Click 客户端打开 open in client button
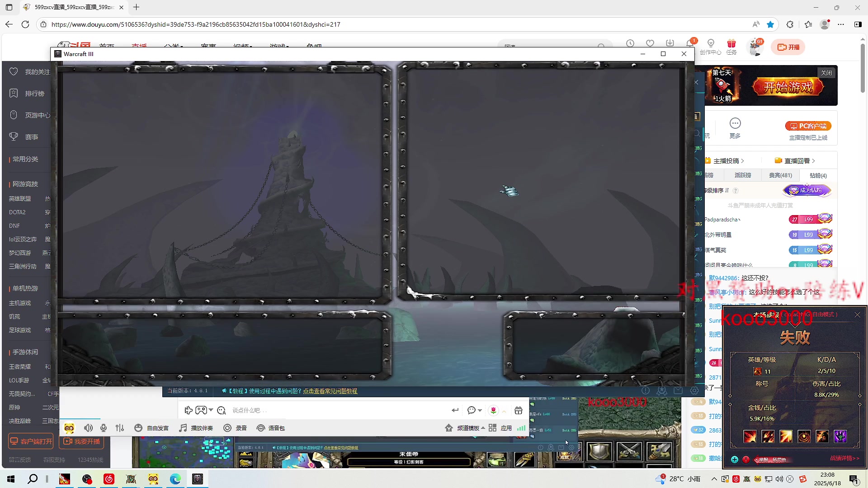Screen dimensions: 868x488 [31, 441]
